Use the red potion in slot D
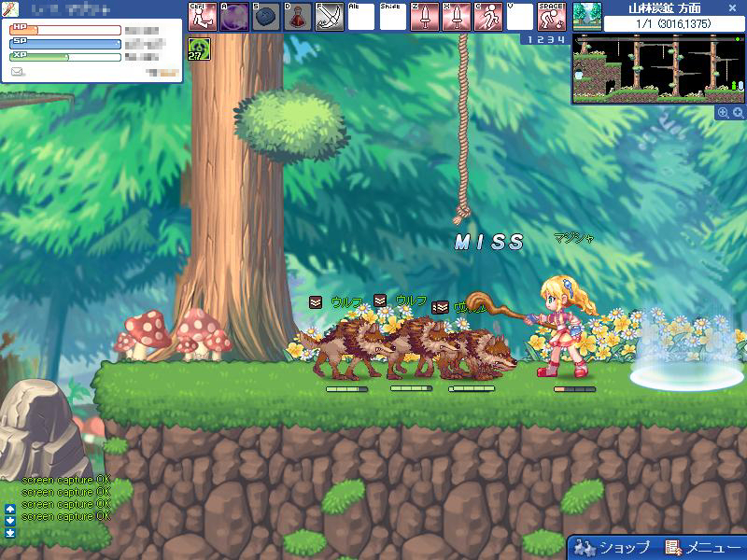This screenshot has width=747, height=560. [298, 17]
